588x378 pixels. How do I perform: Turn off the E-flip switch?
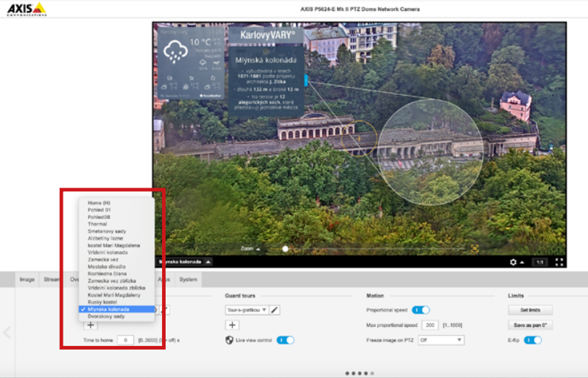click(x=533, y=340)
